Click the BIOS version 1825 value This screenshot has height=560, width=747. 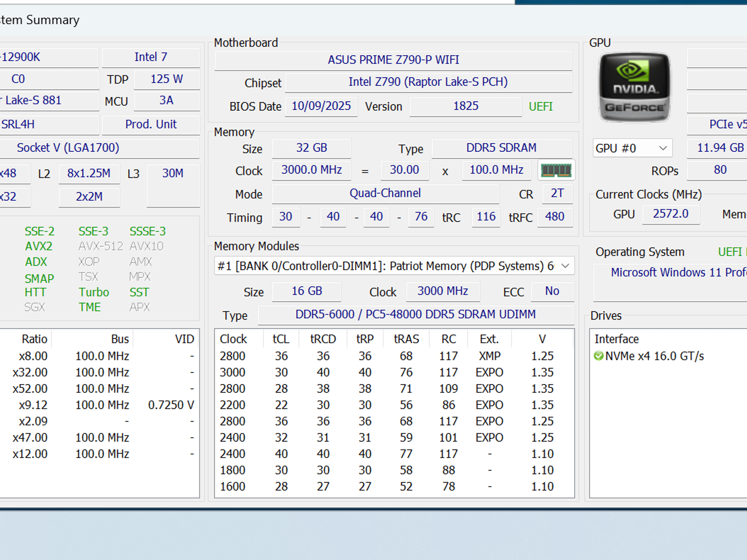[x=466, y=106]
